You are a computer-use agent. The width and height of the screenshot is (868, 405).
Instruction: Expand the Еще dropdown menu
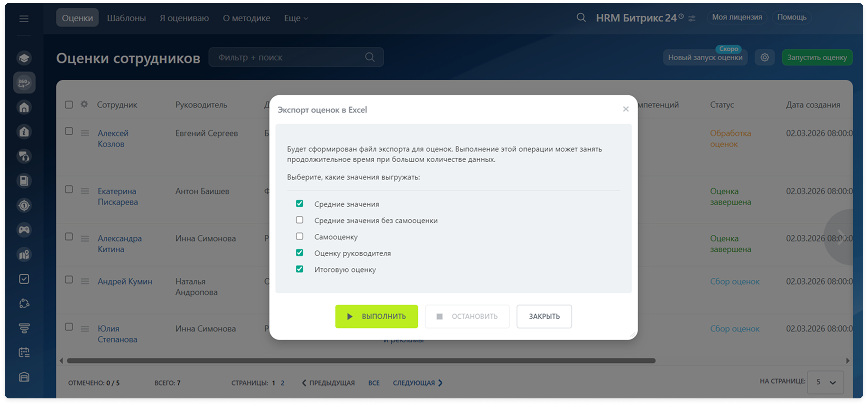click(x=296, y=18)
